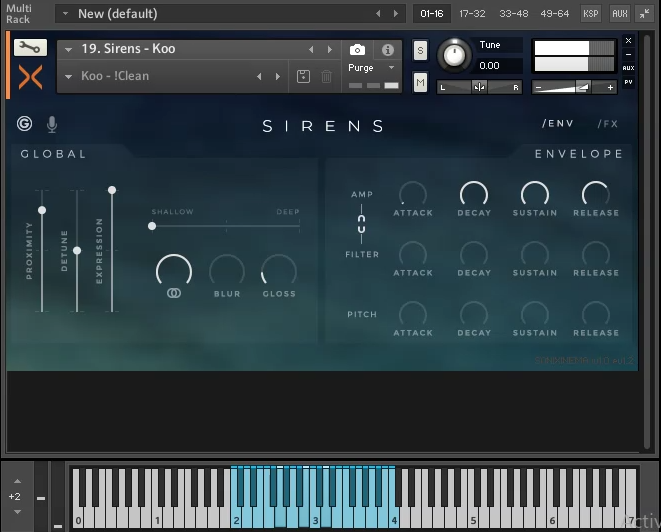Click the Pitch Release knob

point(596,314)
